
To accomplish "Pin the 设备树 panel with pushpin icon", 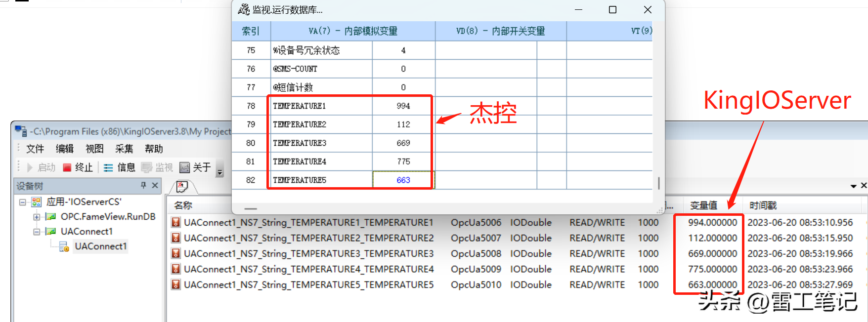I will 143,185.
